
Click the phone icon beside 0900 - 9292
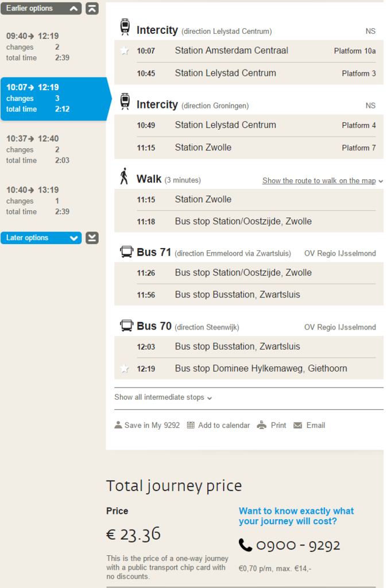tap(245, 545)
